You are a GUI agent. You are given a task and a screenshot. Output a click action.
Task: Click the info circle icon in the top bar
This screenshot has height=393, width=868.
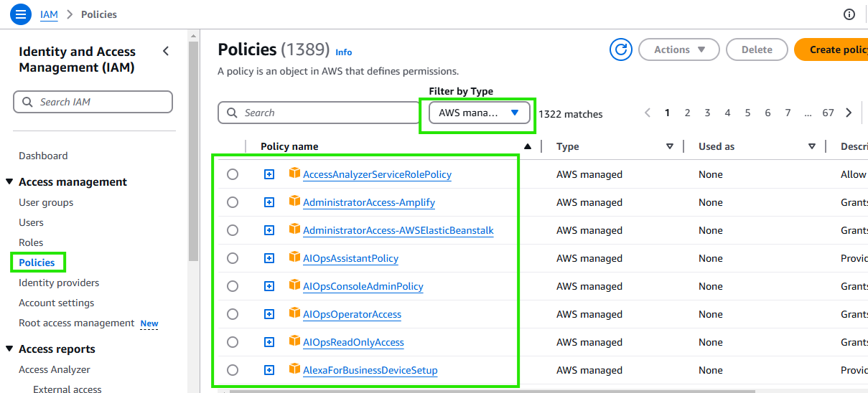pos(849,14)
